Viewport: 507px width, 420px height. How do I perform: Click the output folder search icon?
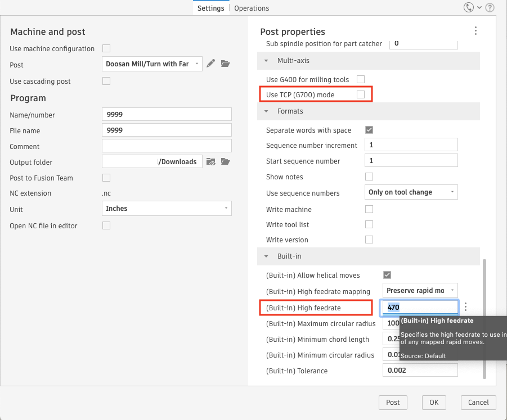pyautogui.click(x=211, y=162)
